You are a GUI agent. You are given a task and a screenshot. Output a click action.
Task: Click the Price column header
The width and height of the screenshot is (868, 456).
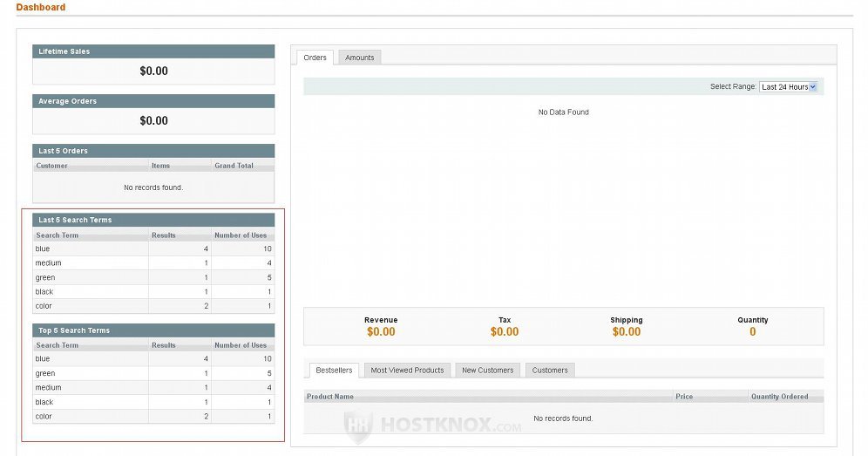684,397
